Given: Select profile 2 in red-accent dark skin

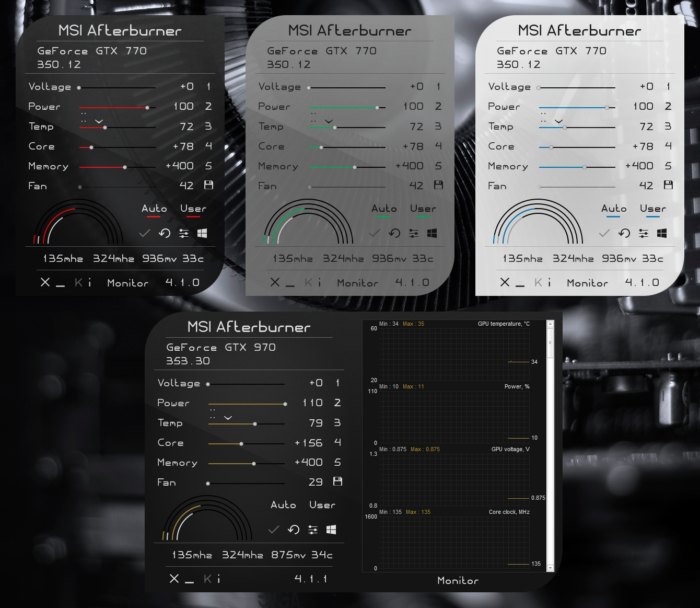Looking at the screenshot, I should tap(208, 106).
